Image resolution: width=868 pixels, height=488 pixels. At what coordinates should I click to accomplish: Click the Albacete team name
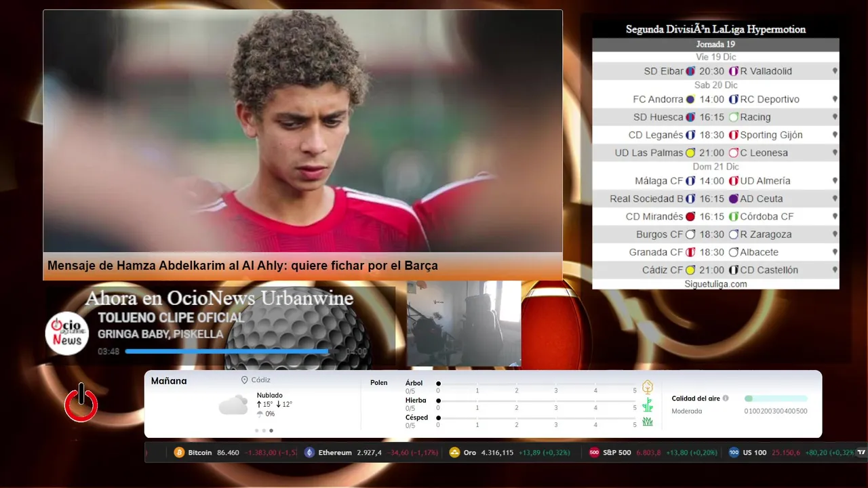pyautogui.click(x=759, y=252)
